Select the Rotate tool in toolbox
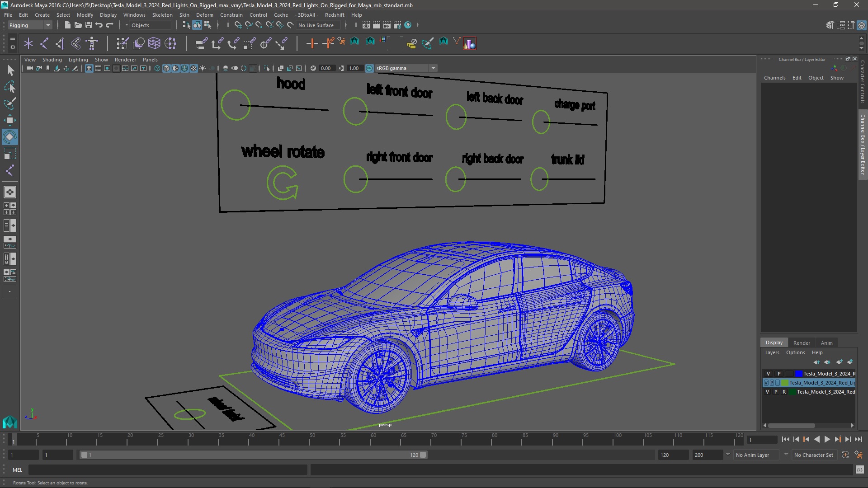Image resolution: width=868 pixels, height=488 pixels. [10, 137]
